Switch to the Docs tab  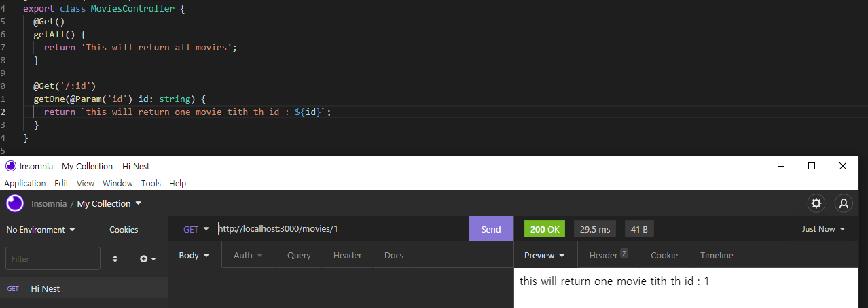tap(394, 255)
